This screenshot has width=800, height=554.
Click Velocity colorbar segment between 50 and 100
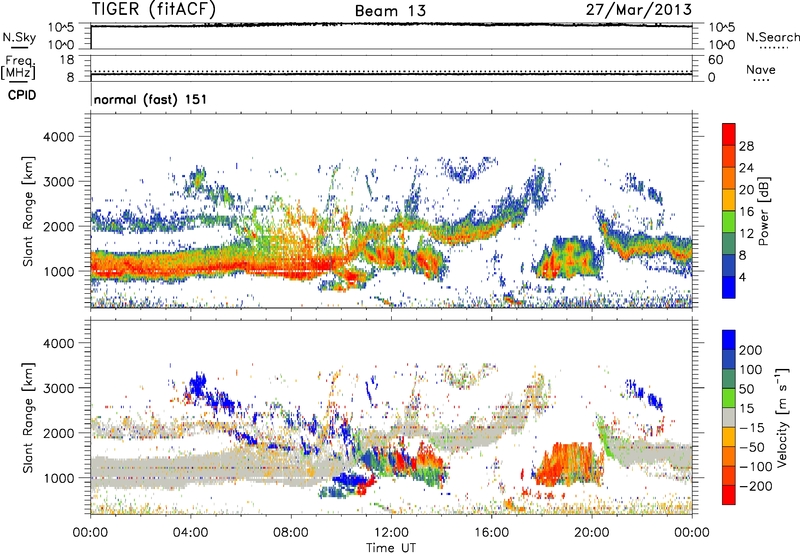point(729,379)
